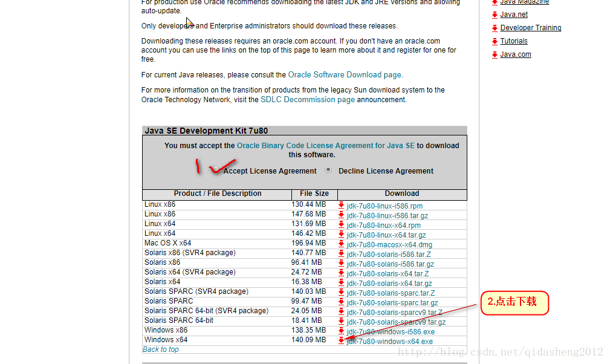Click the 'Product / File Description' column header

click(x=218, y=193)
